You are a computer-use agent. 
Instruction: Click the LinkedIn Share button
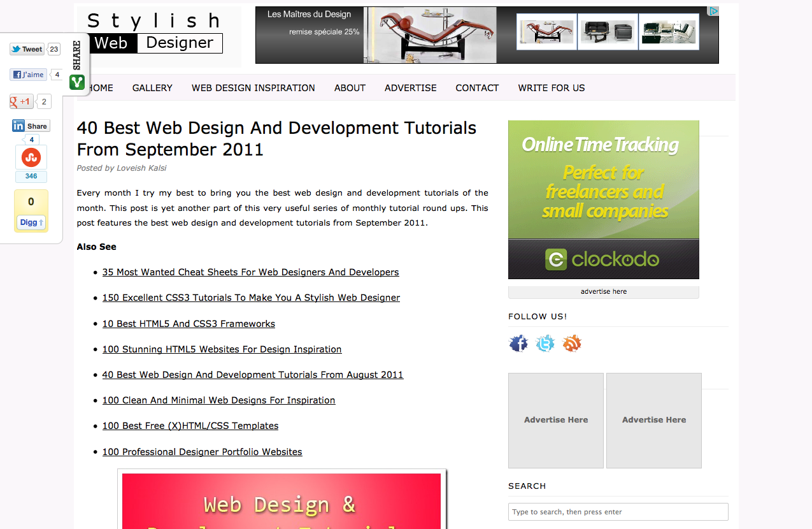coord(31,126)
